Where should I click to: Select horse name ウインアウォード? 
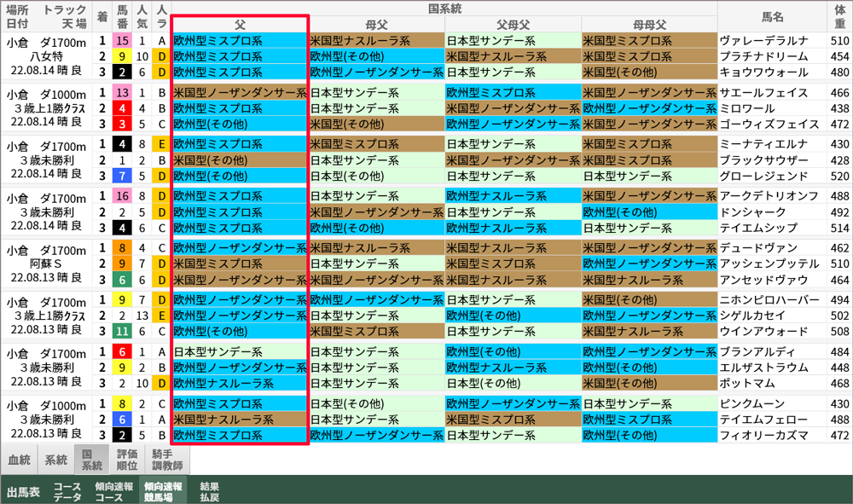(763, 332)
